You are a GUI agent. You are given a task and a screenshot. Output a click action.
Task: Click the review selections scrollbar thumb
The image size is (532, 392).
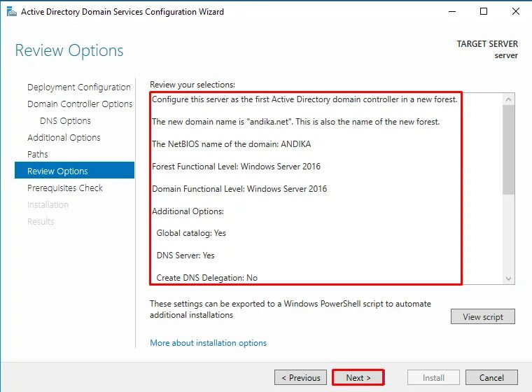[508, 150]
